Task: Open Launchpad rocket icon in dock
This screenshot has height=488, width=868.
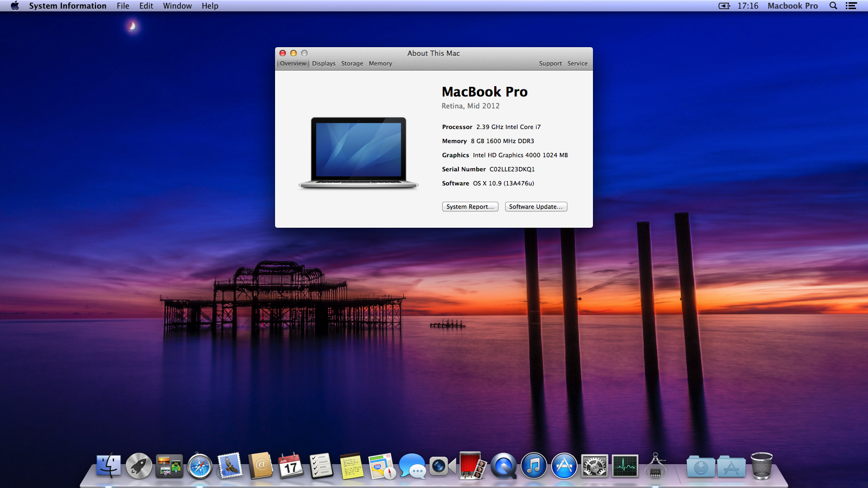Action: click(139, 466)
